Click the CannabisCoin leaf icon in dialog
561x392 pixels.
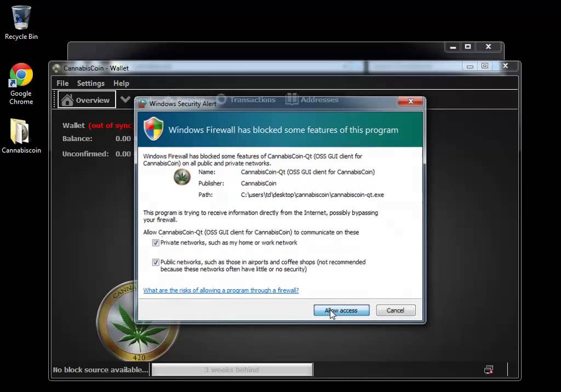pyautogui.click(x=182, y=177)
